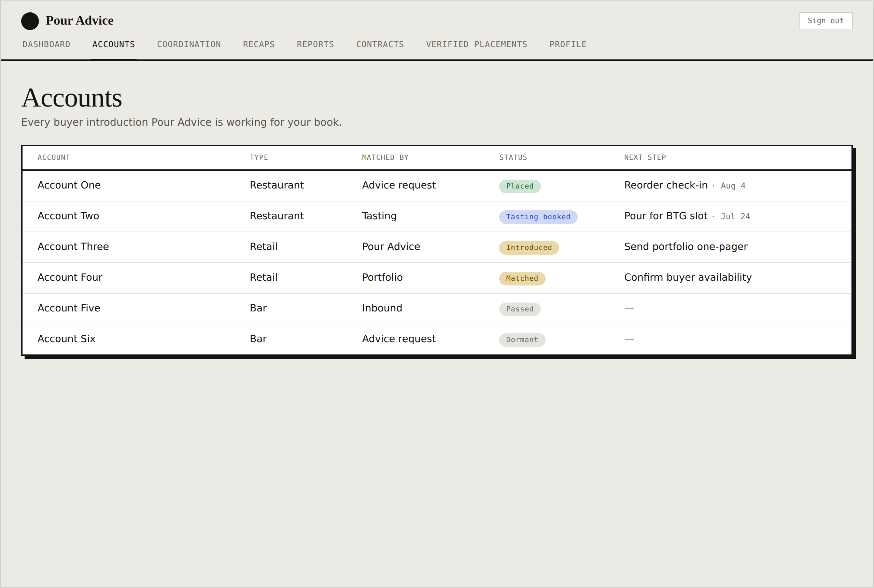
Task: Navigate to the Contracts tab
Action: [x=380, y=44]
